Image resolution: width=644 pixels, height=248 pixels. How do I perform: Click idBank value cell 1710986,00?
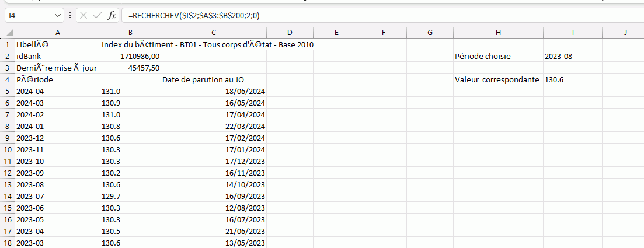130,56
